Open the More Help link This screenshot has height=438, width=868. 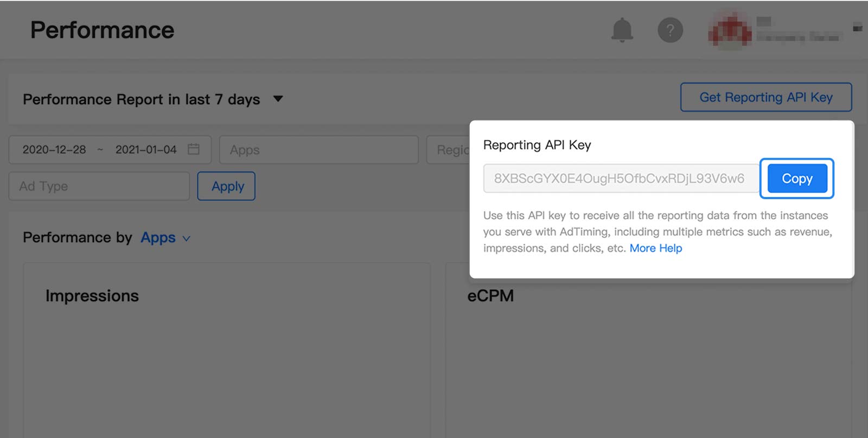(x=656, y=248)
